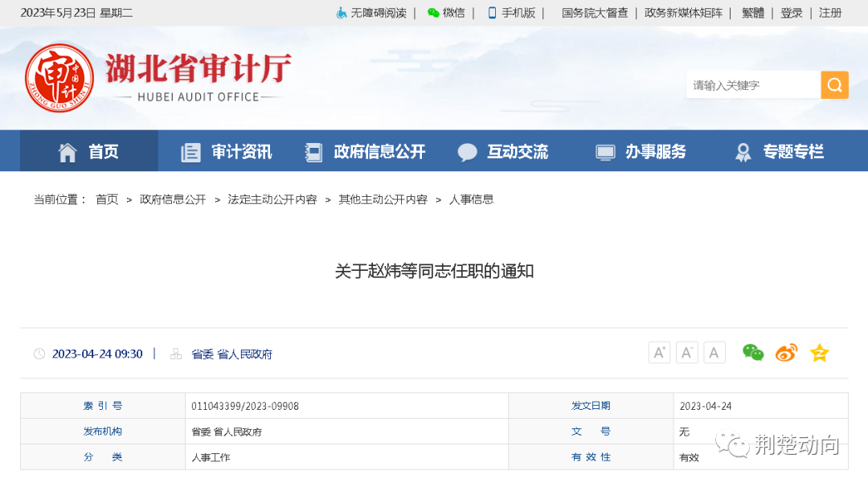The height and width of the screenshot is (483, 868).
Task: Click the home icon beside 首页
Action: pyautogui.click(x=67, y=151)
